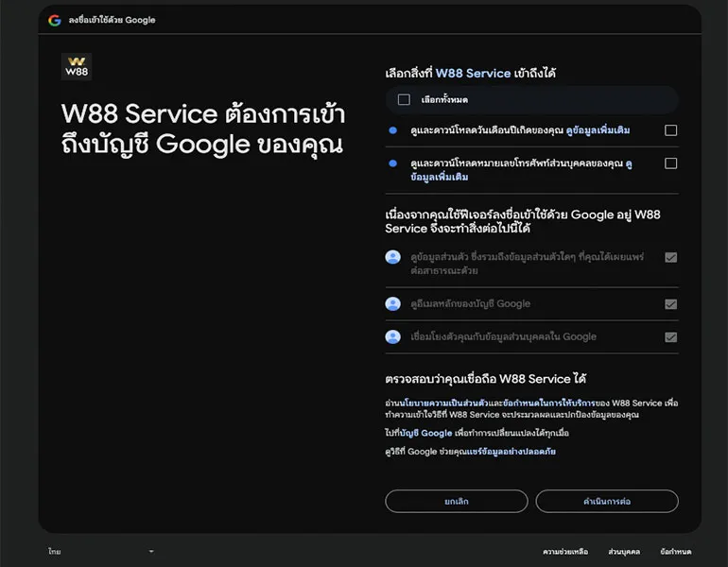Click blue dot beside birthday permission

point(392,130)
